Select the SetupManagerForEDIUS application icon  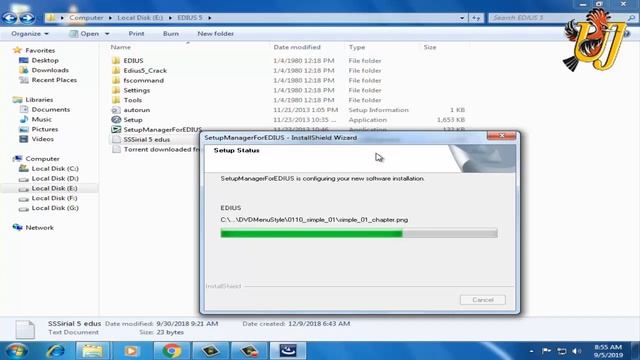point(116,129)
